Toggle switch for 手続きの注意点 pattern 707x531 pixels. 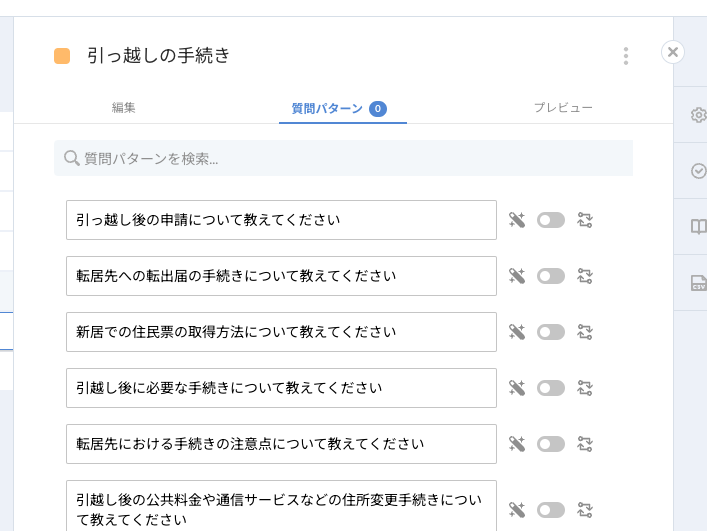click(551, 444)
